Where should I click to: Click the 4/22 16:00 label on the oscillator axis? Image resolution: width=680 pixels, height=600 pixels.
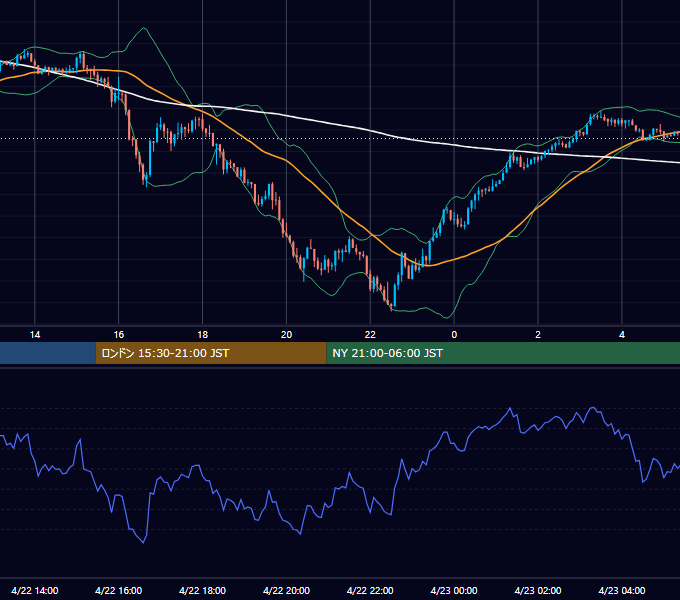118,590
